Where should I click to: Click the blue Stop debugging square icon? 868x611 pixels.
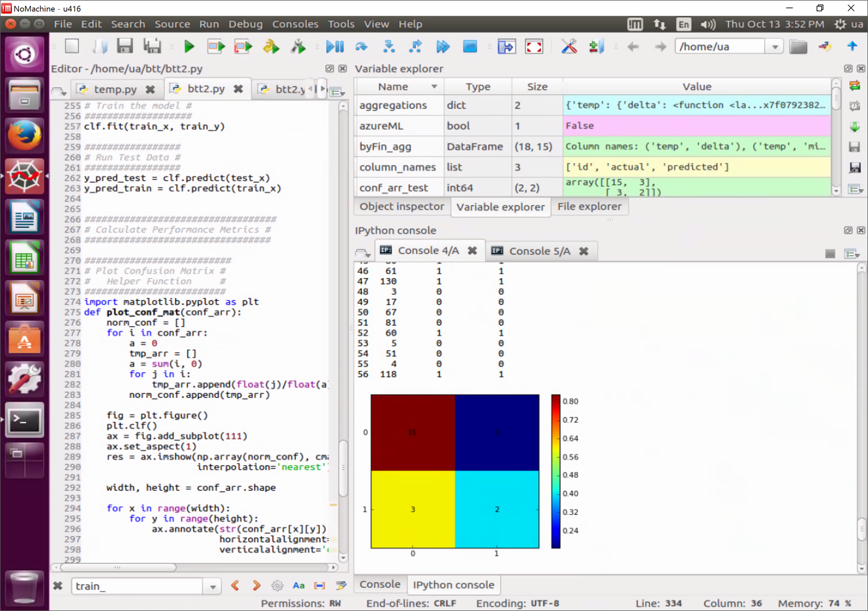tap(470, 47)
